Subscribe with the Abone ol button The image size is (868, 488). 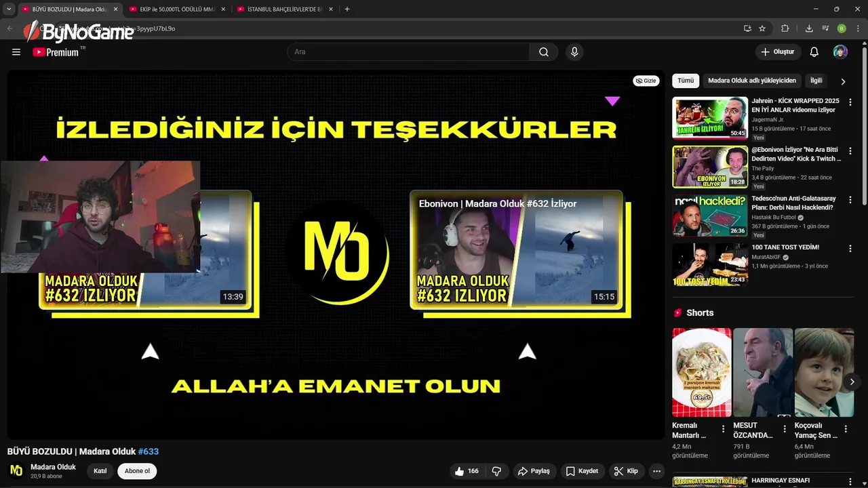coord(137,471)
